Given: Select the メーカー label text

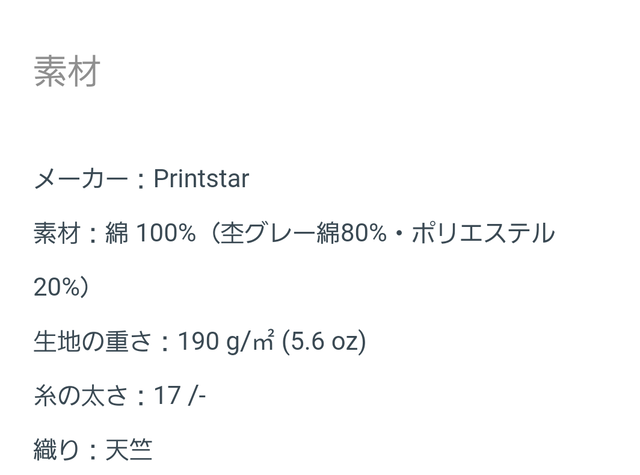Looking at the screenshot, I should (81, 179).
